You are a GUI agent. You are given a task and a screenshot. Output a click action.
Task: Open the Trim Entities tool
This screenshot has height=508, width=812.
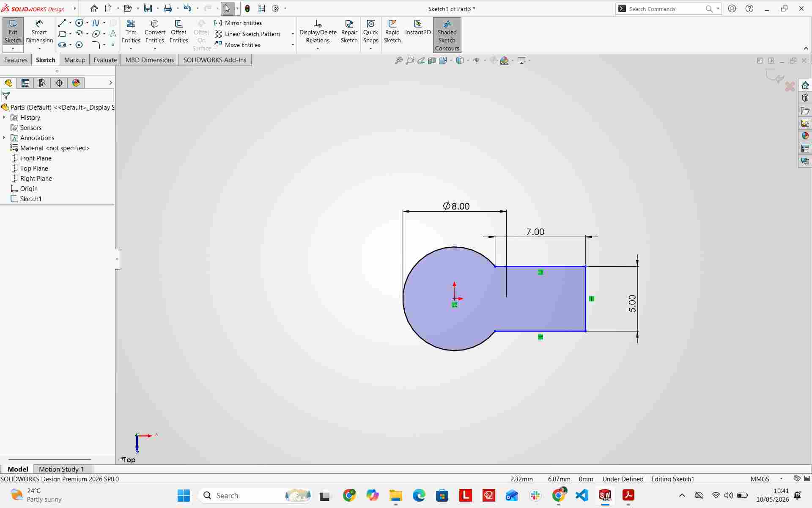click(x=131, y=32)
